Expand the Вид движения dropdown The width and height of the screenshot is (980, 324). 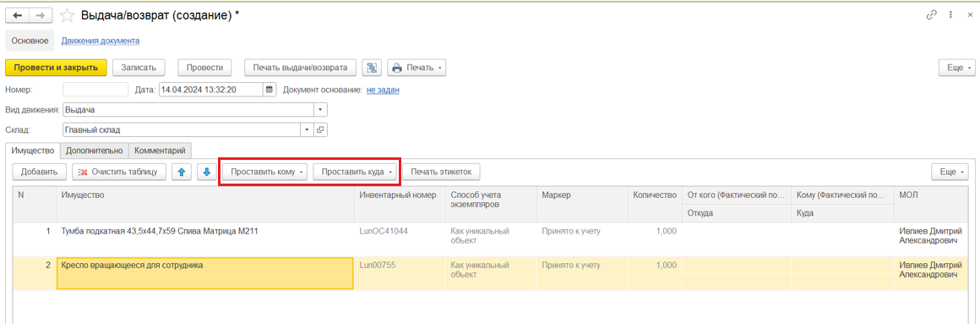pos(321,109)
